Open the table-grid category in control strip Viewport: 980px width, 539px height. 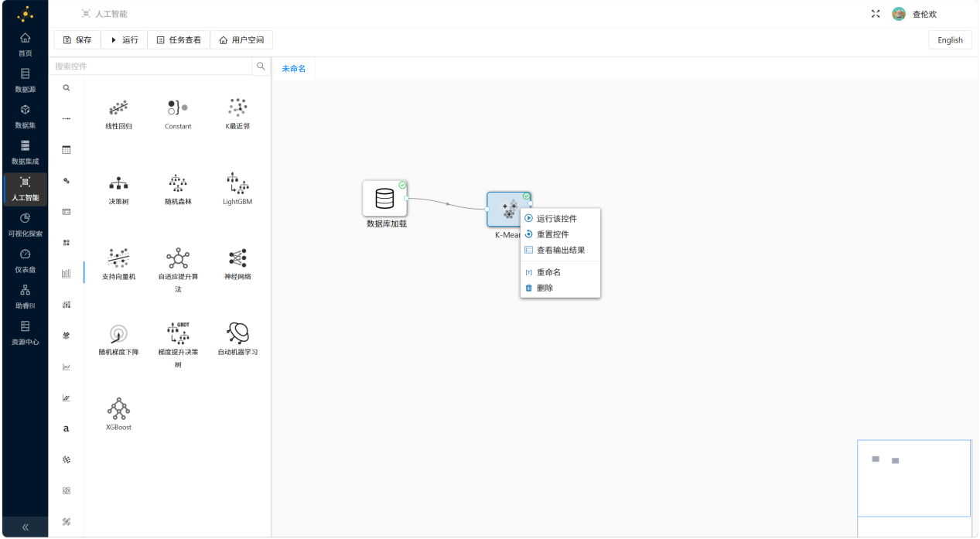click(67, 150)
